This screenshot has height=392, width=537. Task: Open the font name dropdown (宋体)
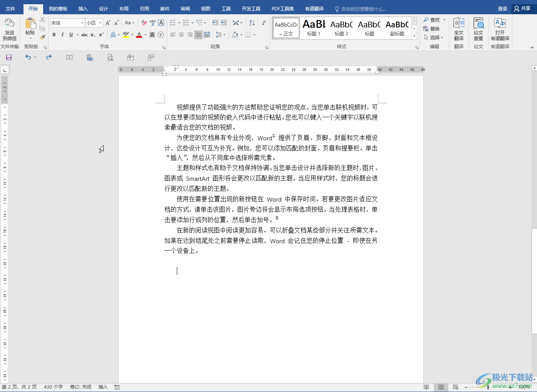click(x=82, y=23)
